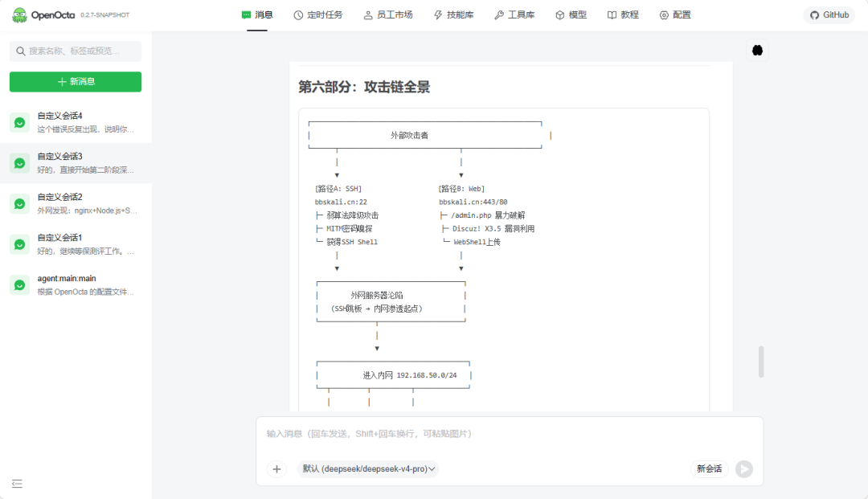Click the heading 第六部分:攻击链全景
This screenshot has width=868, height=499.
tap(364, 87)
